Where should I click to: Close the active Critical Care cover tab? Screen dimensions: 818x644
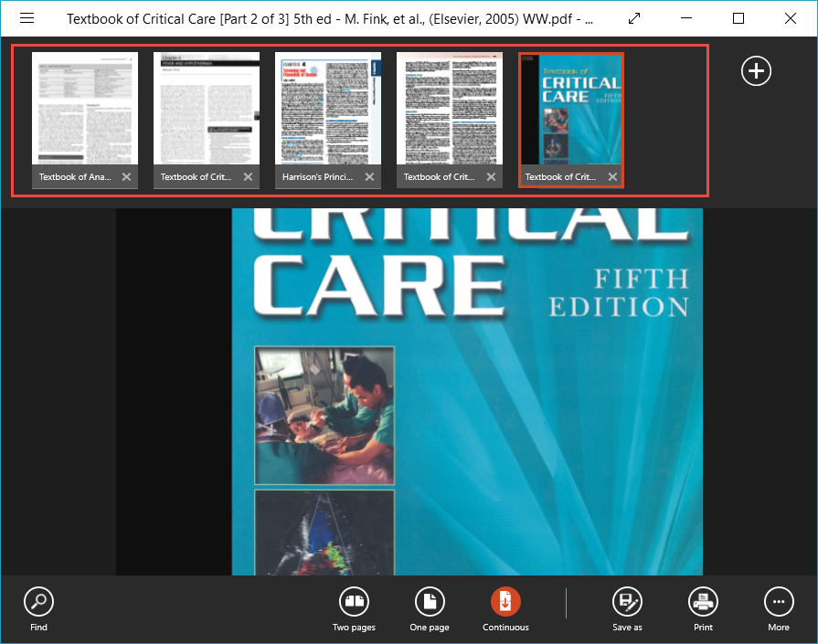(612, 177)
